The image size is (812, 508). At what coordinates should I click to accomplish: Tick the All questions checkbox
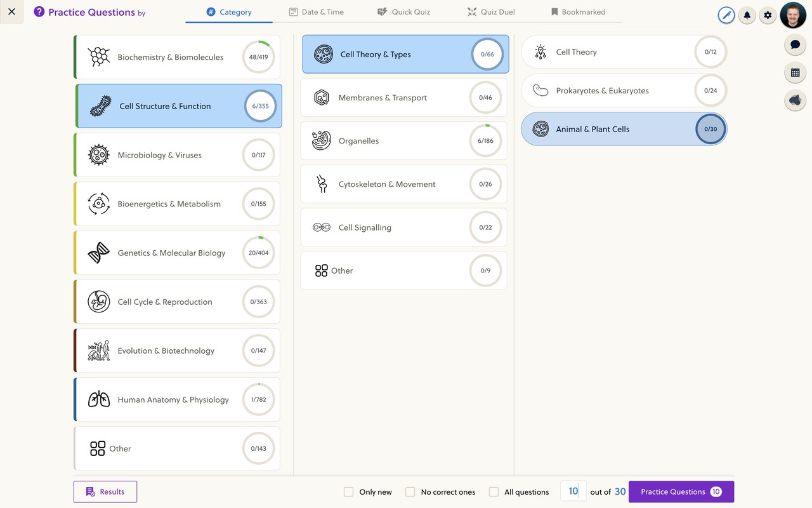coord(494,492)
